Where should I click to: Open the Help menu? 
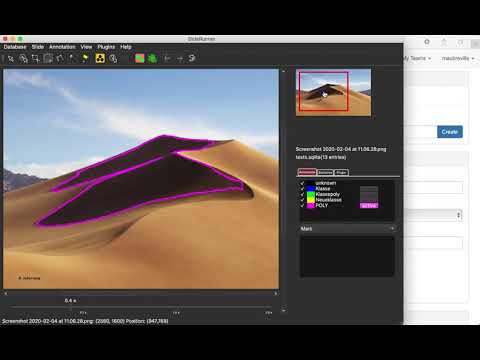tap(126, 47)
